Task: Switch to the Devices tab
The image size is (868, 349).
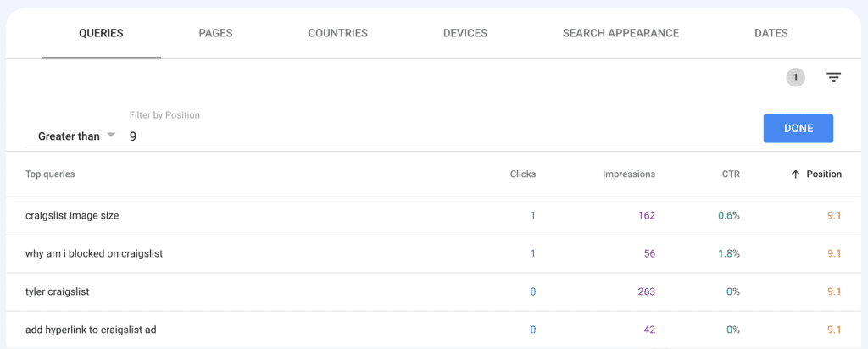Action: point(465,33)
